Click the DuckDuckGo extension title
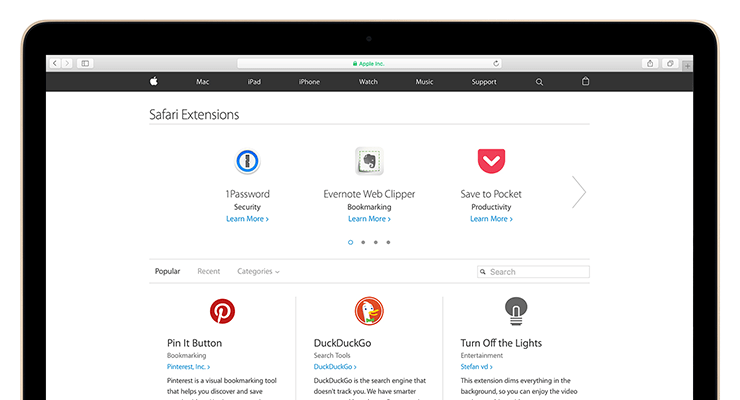 (x=343, y=343)
